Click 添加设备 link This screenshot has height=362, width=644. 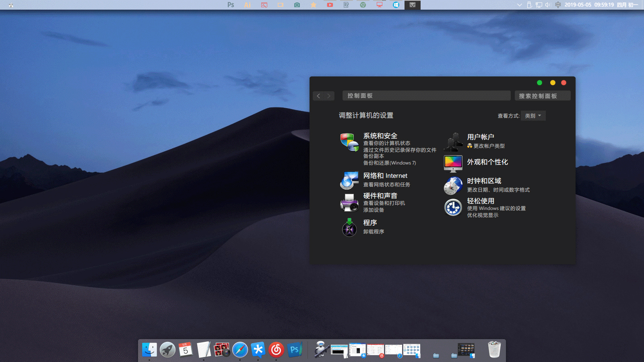374,210
